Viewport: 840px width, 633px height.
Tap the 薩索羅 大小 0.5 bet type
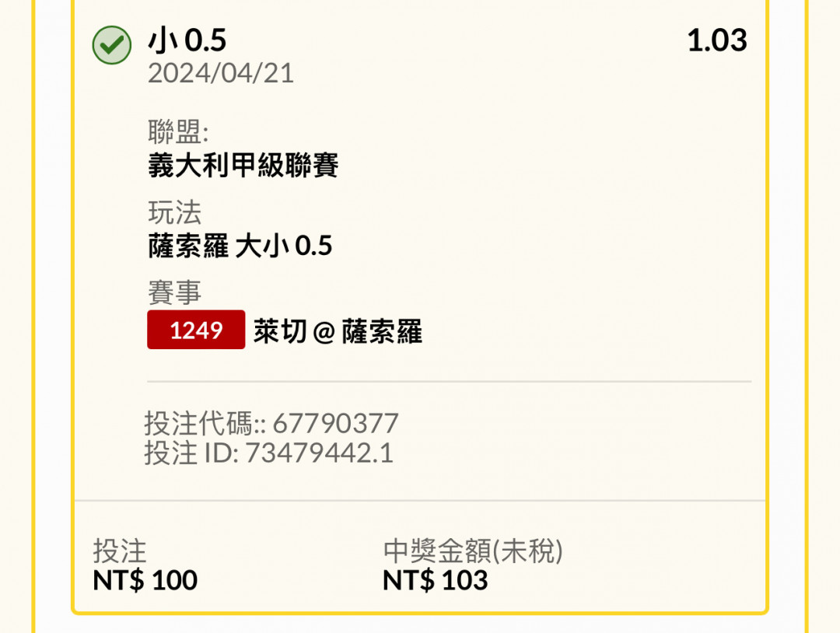tap(240, 247)
